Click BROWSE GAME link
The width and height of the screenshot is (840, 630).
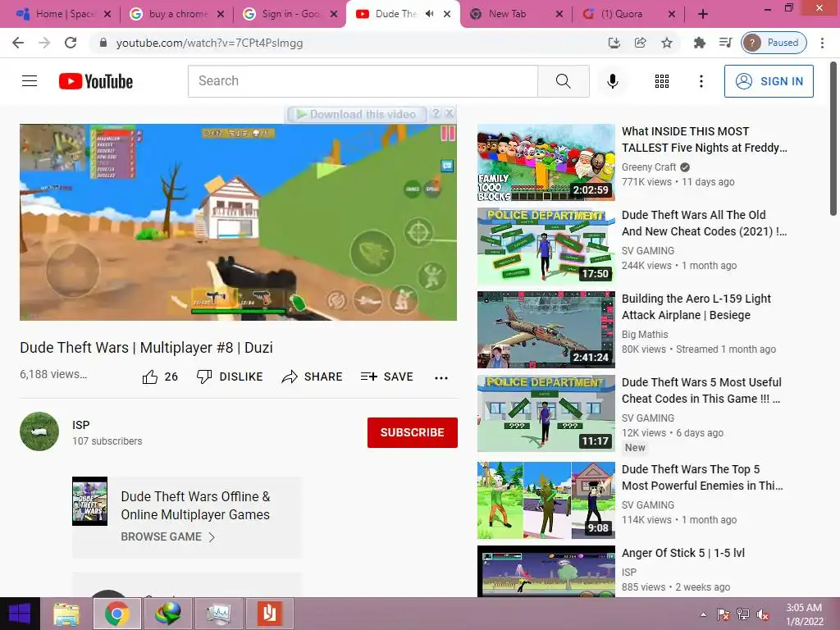(x=167, y=536)
